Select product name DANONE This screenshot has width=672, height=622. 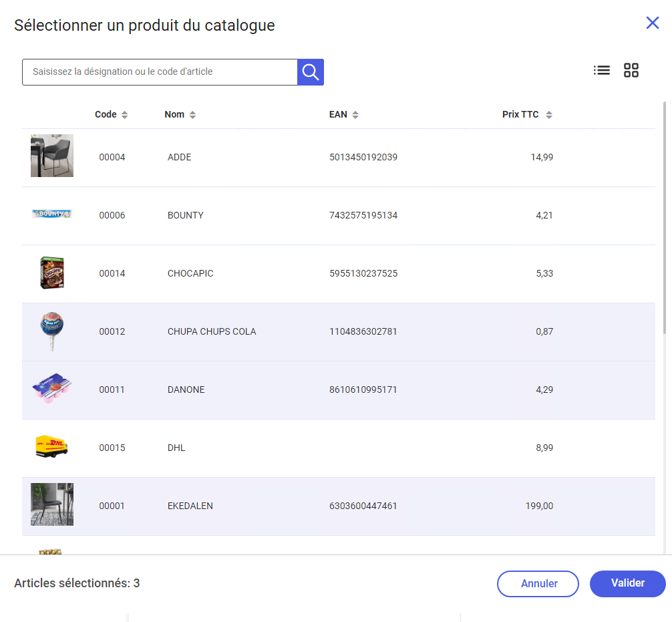tap(186, 390)
